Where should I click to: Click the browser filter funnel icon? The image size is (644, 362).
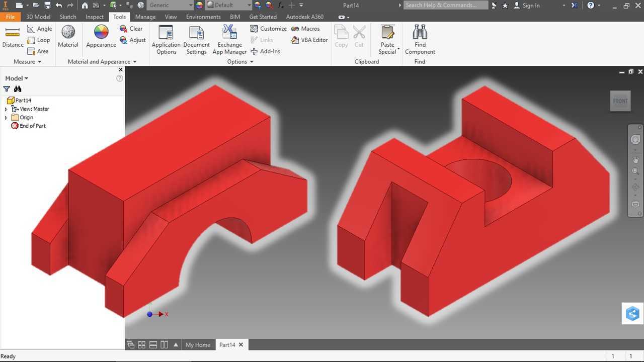tap(7, 89)
